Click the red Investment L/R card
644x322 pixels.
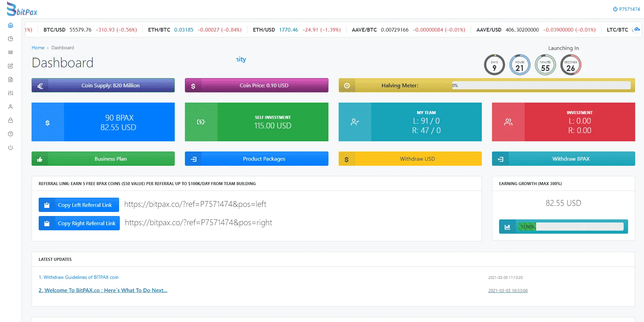(x=564, y=122)
